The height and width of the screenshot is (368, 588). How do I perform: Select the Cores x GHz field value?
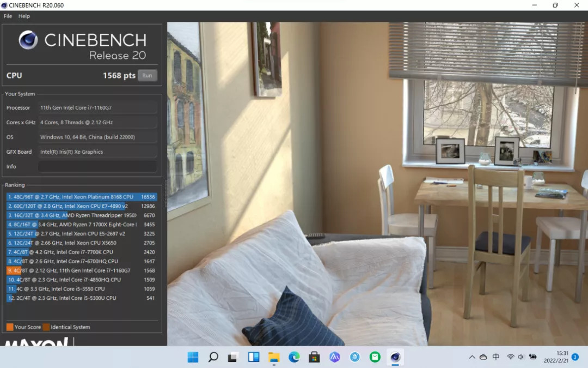click(97, 123)
